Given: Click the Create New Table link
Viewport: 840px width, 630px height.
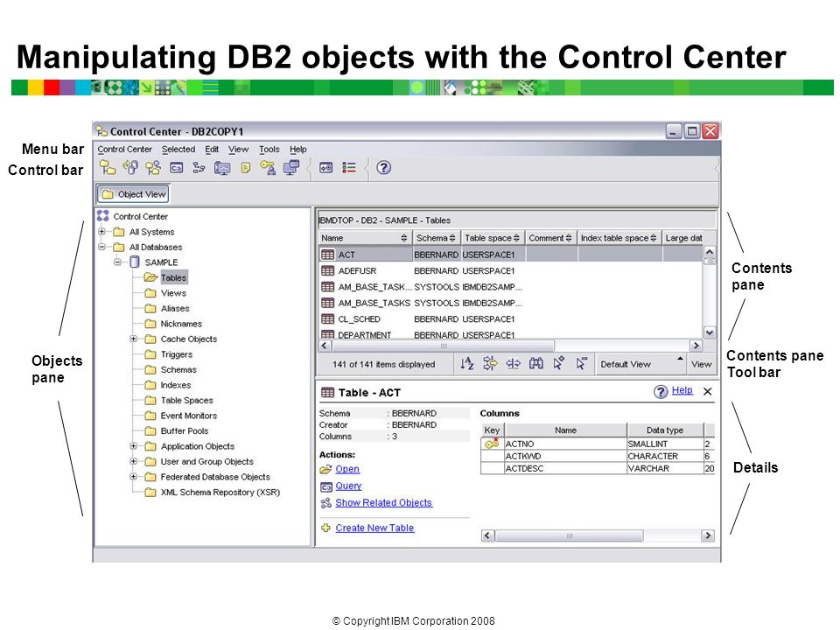Looking at the screenshot, I should coord(374,528).
